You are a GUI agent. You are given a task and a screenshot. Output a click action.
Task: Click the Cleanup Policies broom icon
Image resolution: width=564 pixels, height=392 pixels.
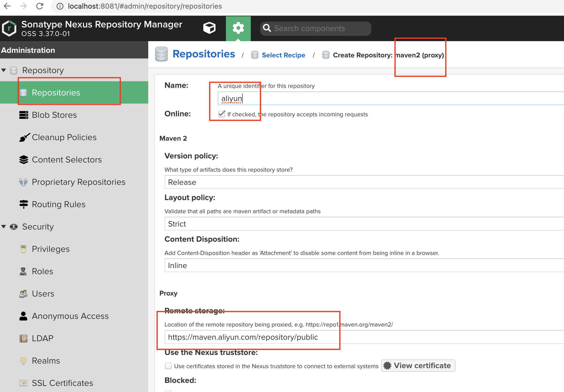[25, 137]
